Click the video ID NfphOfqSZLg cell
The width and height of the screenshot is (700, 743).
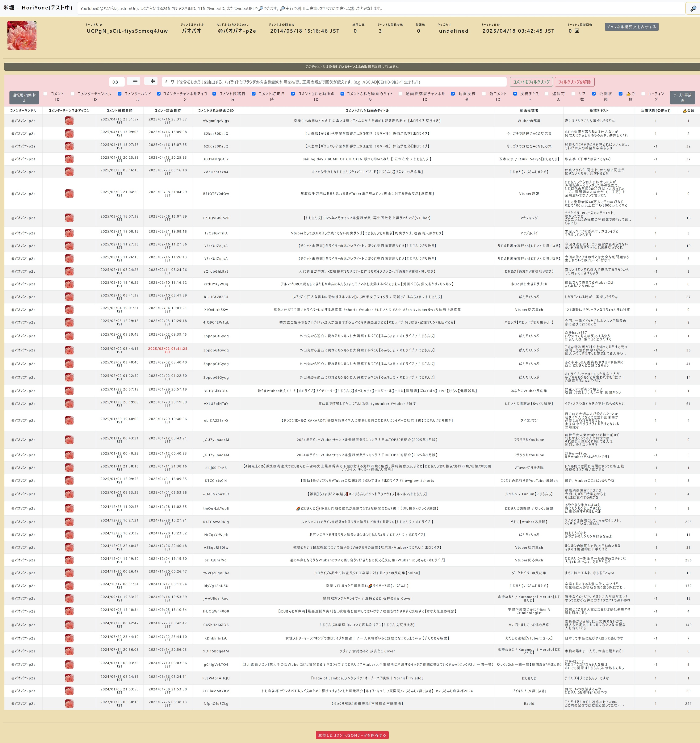pos(216,703)
